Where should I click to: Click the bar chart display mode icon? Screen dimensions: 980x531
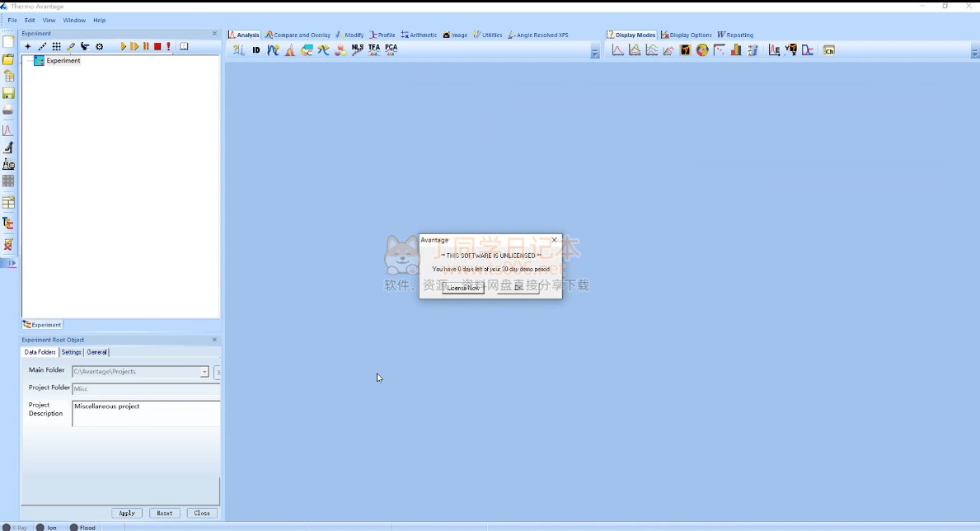[x=736, y=50]
